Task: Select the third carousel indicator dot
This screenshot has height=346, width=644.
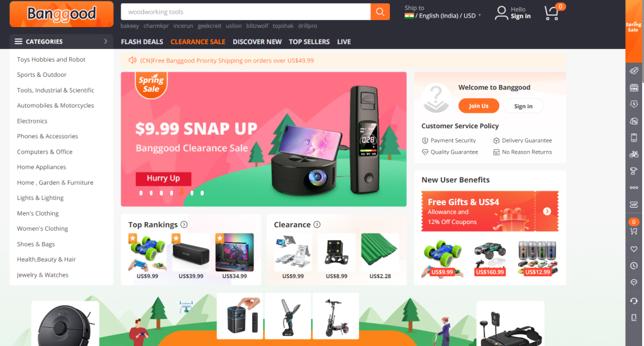Action: (x=162, y=193)
